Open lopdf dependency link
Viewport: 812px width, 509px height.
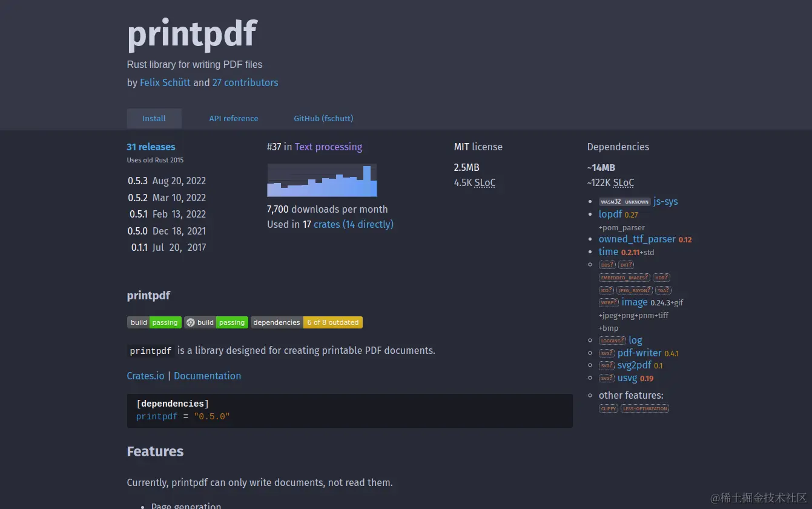[610, 214]
